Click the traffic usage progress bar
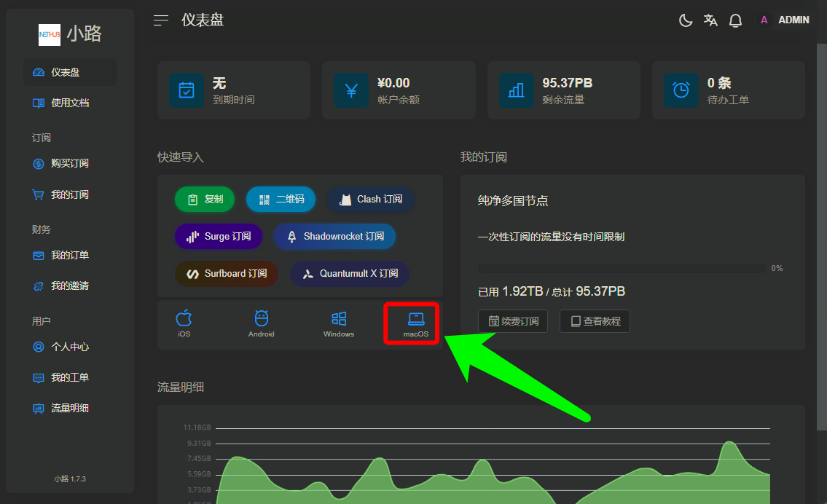 click(622, 268)
